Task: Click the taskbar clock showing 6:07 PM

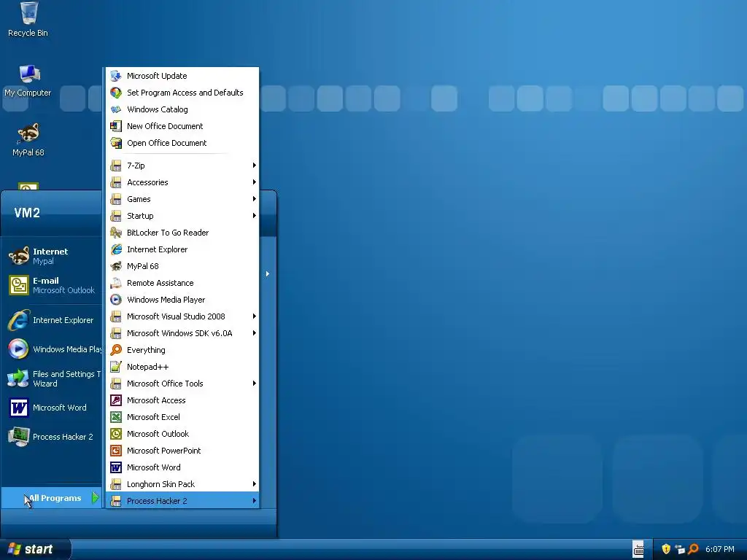Action: 720,549
